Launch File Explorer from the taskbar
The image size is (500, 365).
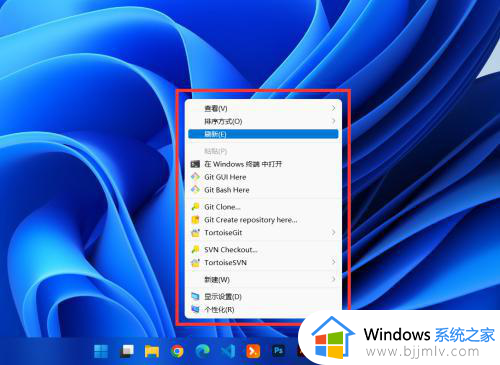(x=152, y=352)
